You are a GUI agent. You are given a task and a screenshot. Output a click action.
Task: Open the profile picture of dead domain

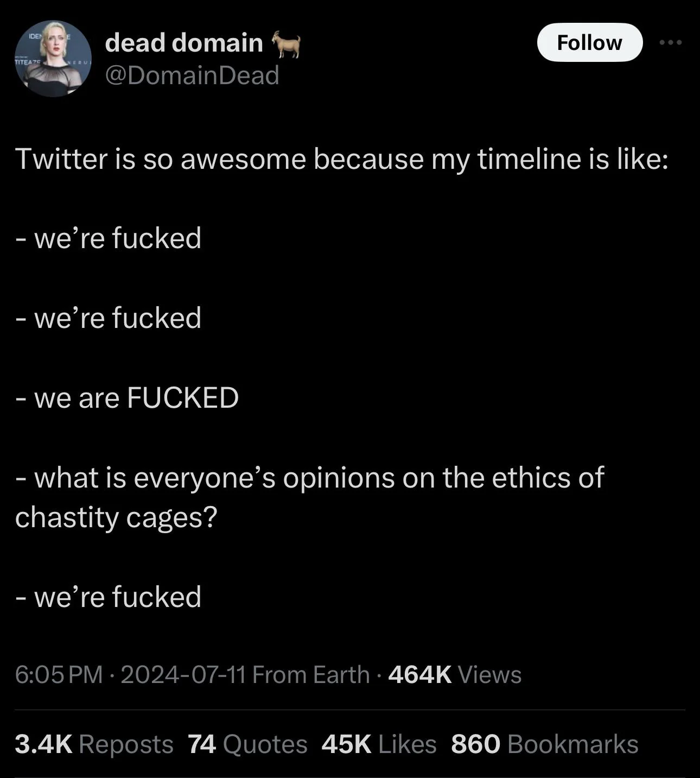pos(53,59)
